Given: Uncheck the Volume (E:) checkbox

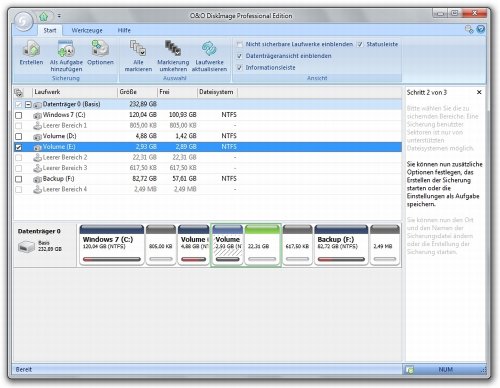Looking at the screenshot, I should click(x=19, y=147).
